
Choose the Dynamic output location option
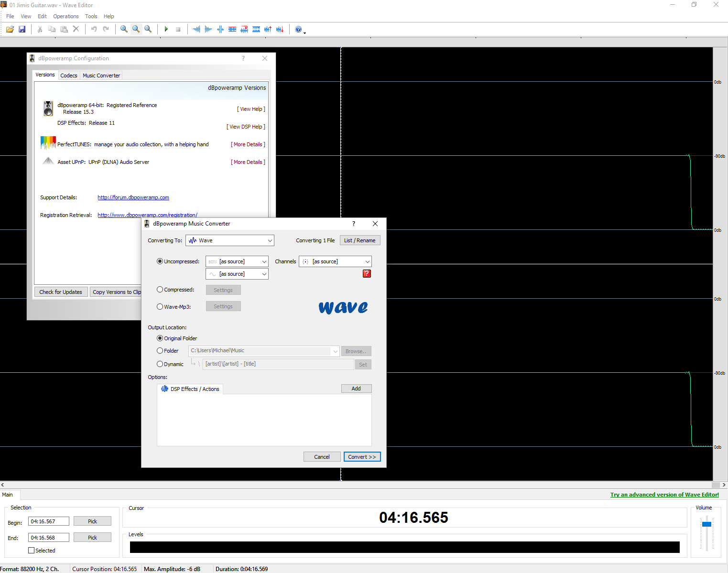pos(160,364)
